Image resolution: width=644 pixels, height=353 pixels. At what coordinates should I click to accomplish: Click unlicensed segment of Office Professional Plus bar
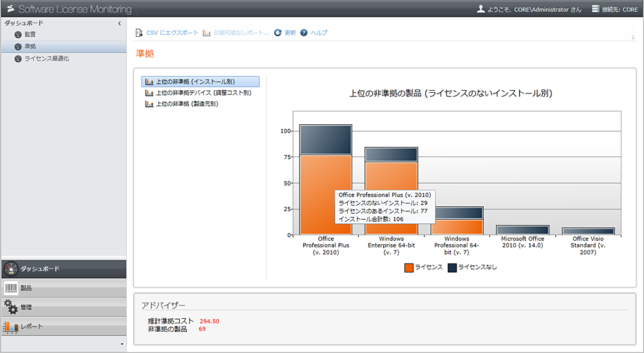click(326, 140)
